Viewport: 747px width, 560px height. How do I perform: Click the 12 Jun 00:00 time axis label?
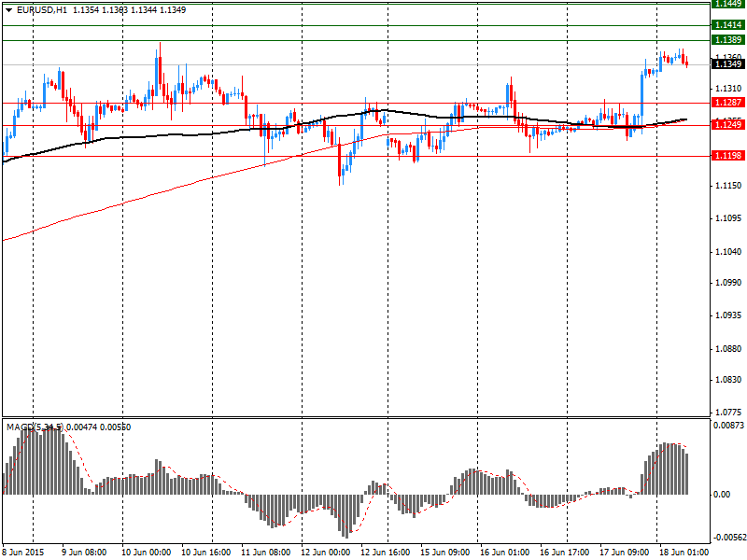(325, 553)
